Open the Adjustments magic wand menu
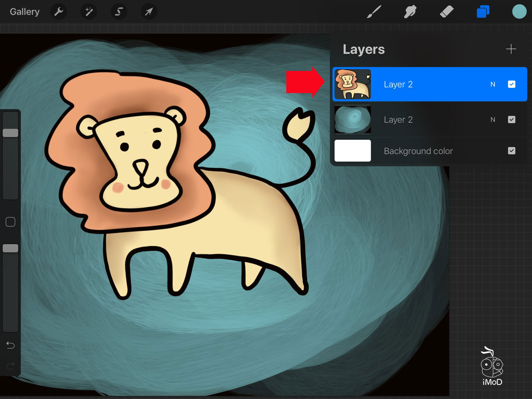Screen dimensions: 532x399 pyautogui.click(x=88, y=12)
